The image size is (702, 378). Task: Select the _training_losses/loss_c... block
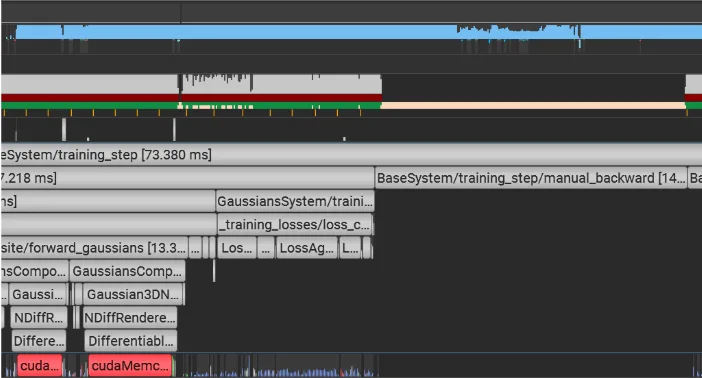click(295, 225)
